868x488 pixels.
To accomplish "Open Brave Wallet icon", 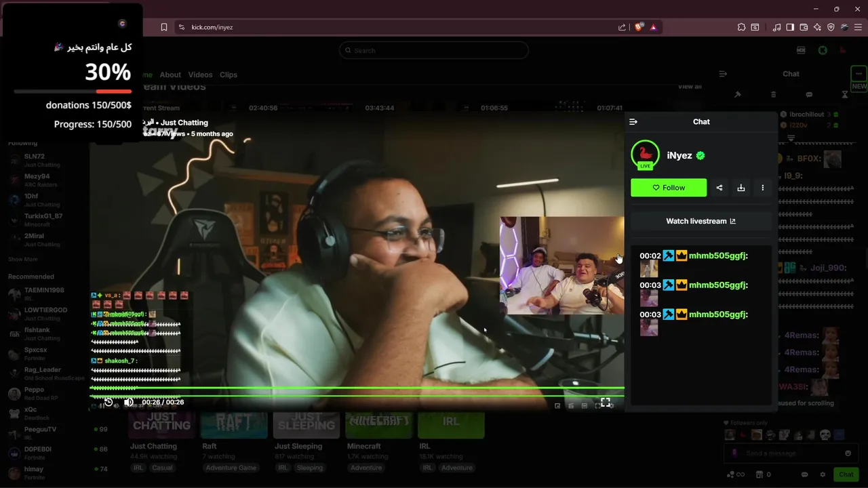I will click(x=804, y=27).
